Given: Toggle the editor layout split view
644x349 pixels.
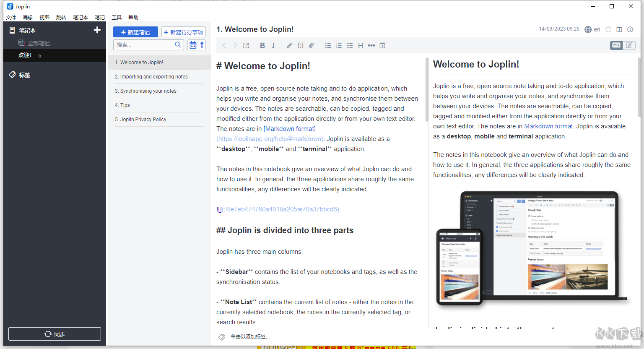Looking at the screenshot, I should pos(619,29).
